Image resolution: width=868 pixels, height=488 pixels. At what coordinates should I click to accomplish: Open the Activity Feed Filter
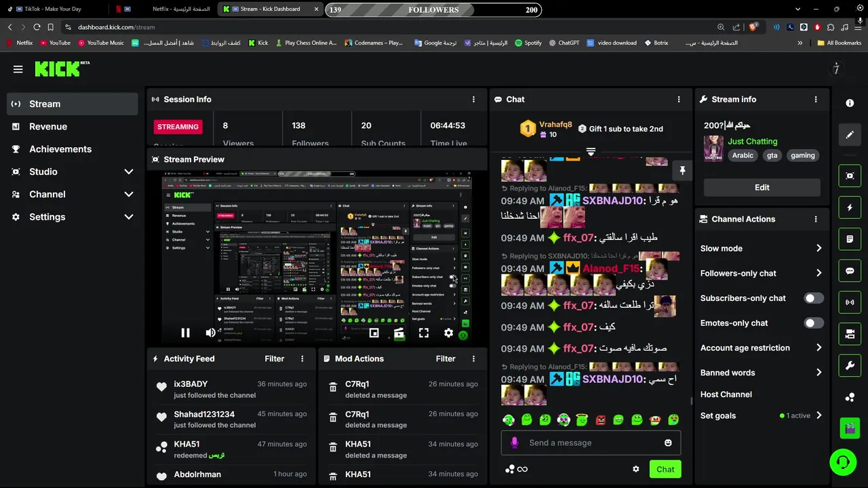[x=275, y=359]
